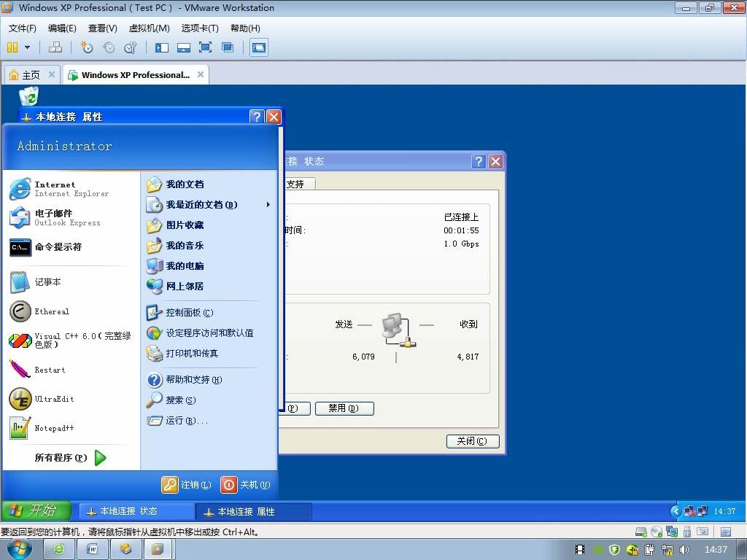This screenshot has height=560, width=747.
Task: Open the dropdown arrow beside the pause button
Action: tap(27, 47)
